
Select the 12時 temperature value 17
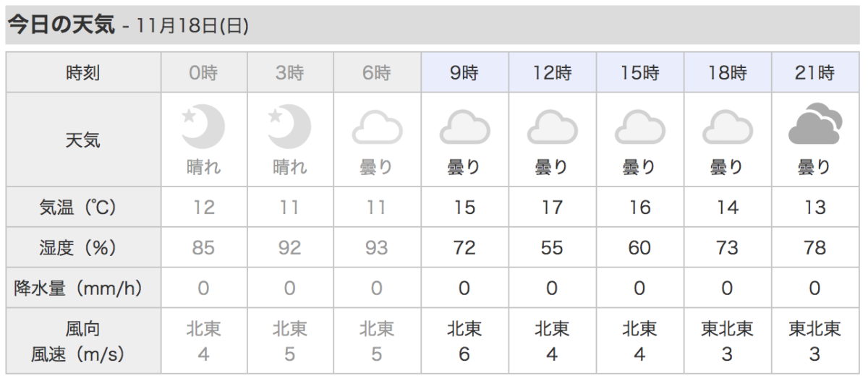[552, 207]
